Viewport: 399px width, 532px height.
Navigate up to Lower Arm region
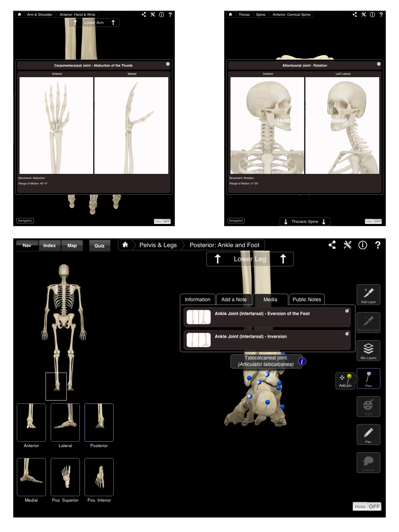click(94, 23)
